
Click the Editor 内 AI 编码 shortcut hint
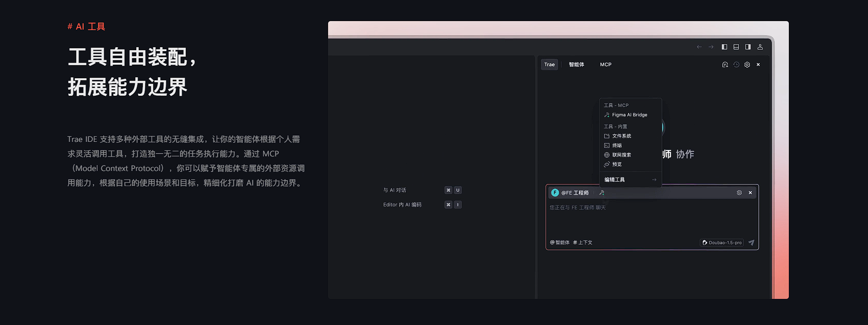[x=402, y=205]
